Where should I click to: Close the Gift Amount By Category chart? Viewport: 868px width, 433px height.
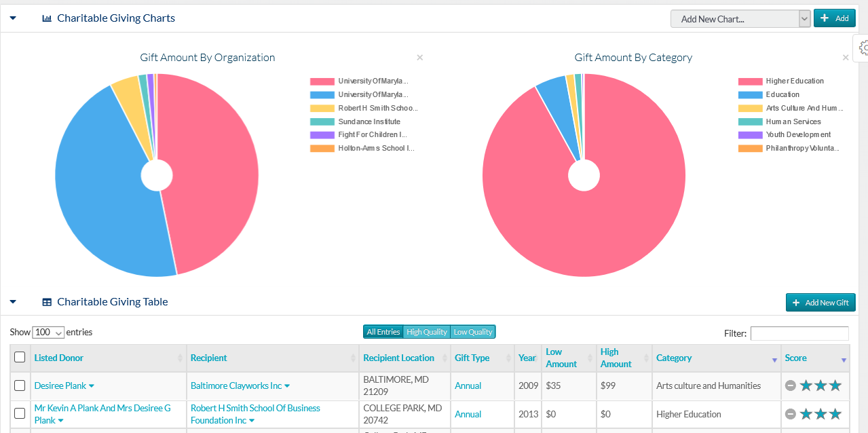(x=845, y=58)
